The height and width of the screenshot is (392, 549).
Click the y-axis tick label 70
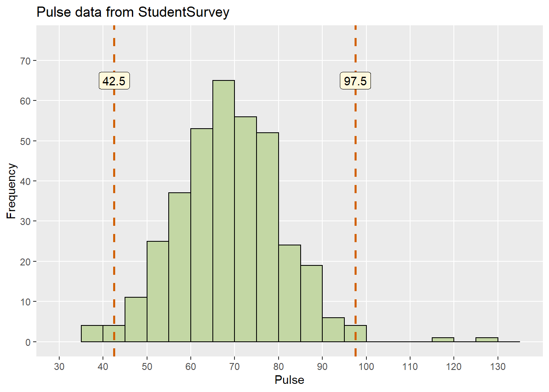click(25, 61)
